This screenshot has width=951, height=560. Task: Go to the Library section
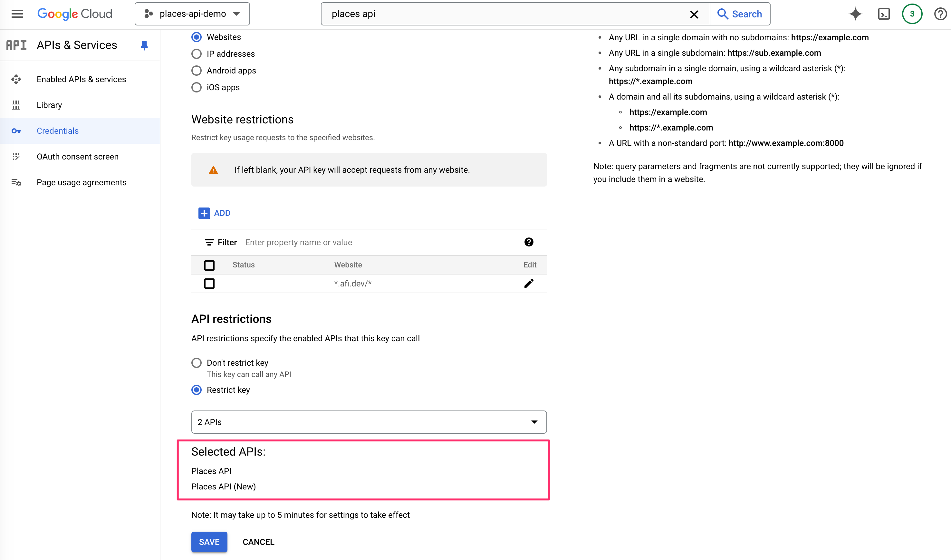click(49, 105)
